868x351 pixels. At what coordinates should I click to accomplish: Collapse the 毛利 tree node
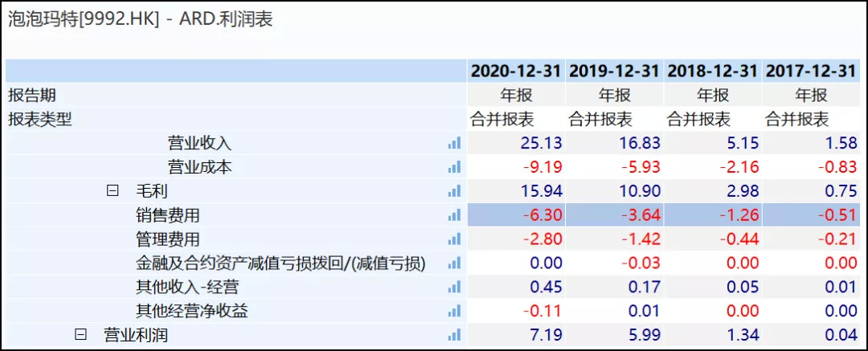113,191
